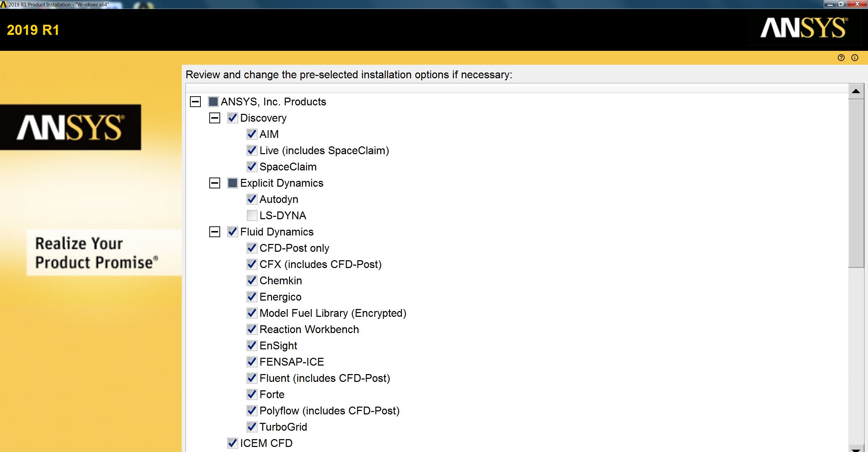
Task: Collapse the Discovery tree node
Action: (x=215, y=118)
